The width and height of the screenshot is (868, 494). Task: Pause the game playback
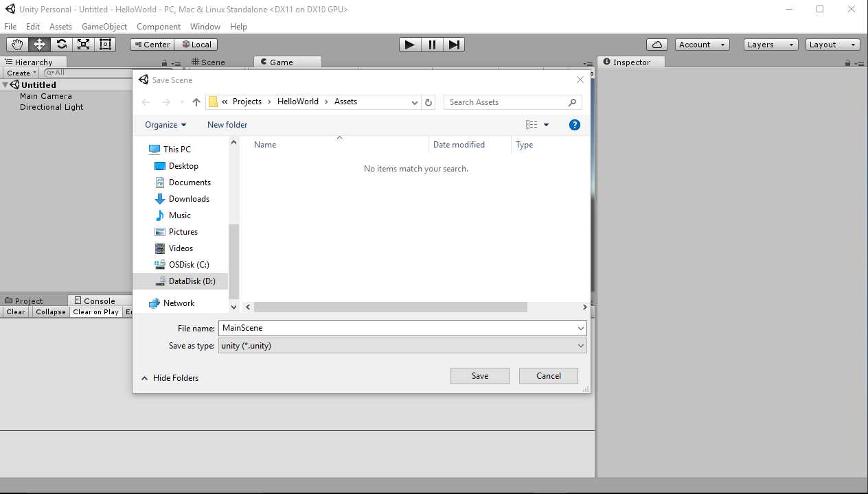click(432, 45)
